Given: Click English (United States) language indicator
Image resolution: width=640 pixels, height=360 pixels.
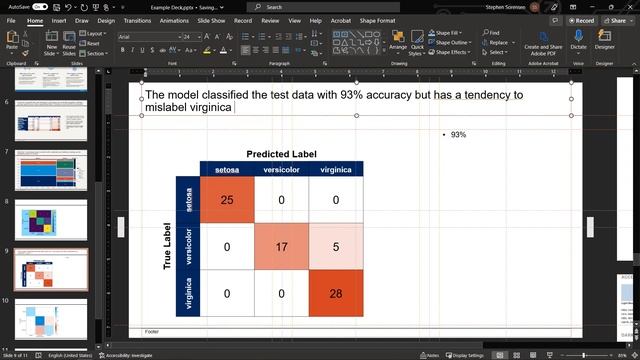Looking at the screenshot, I should [x=70, y=356].
